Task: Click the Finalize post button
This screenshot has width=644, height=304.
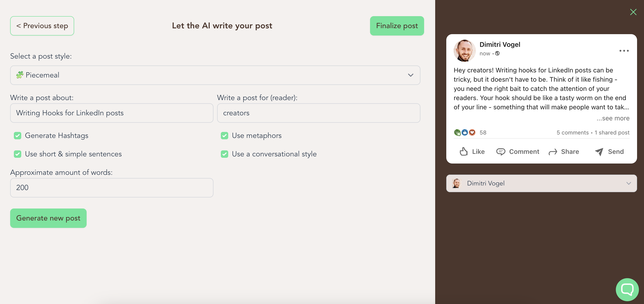Action: [x=397, y=26]
